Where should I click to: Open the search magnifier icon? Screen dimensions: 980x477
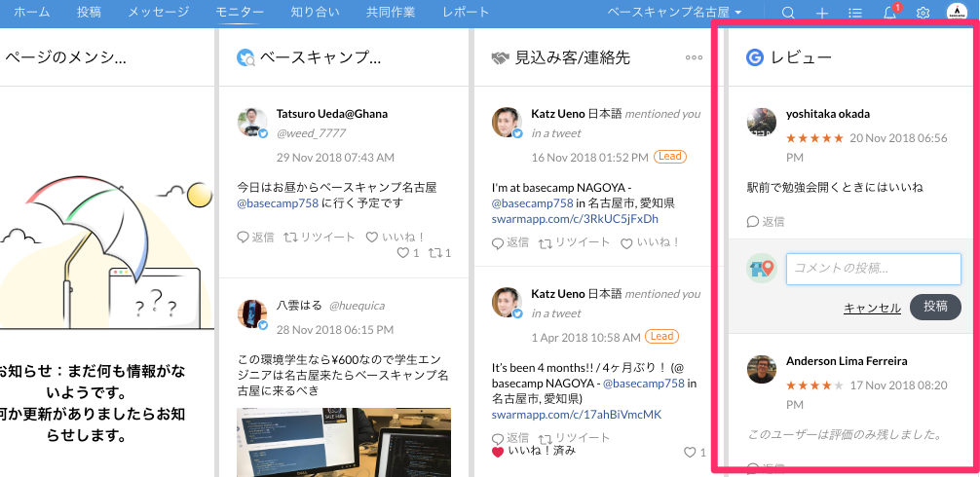click(x=789, y=13)
